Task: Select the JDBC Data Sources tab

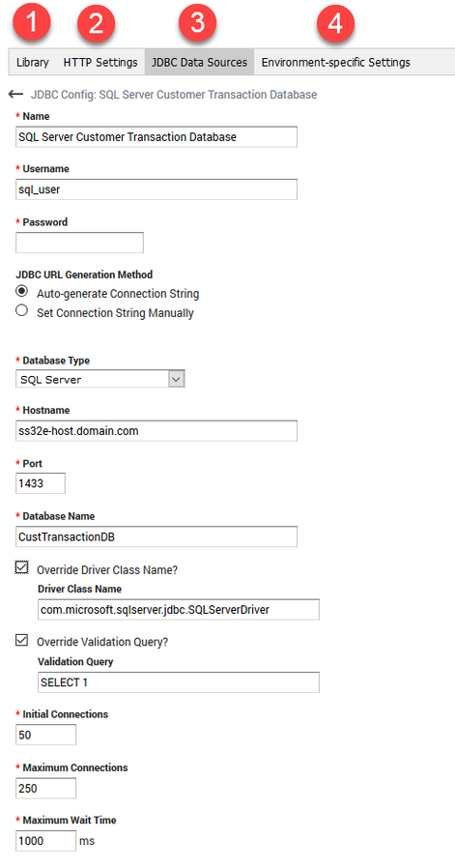Action: click(x=199, y=62)
